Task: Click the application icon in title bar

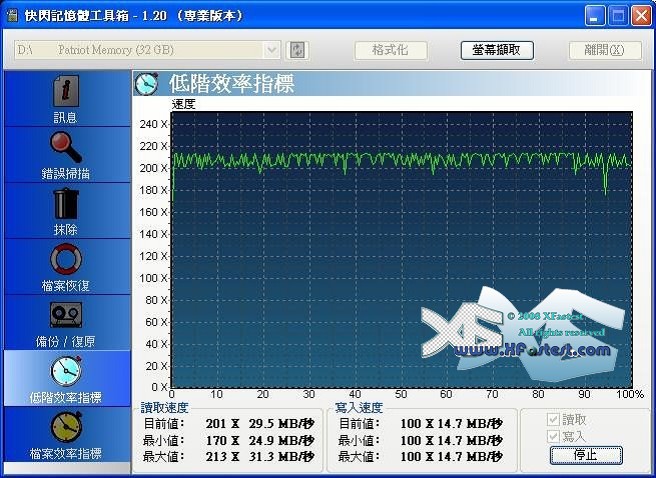Action: coord(12,15)
